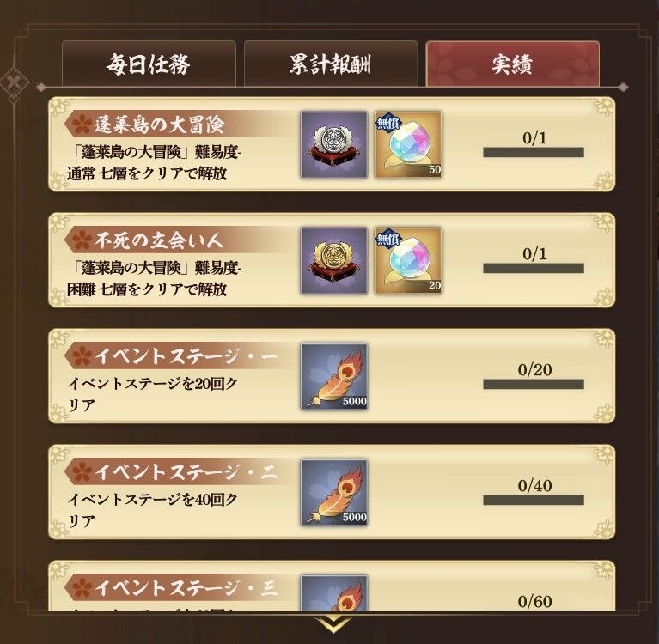Viewport: 659px width, 644px height.
Task: Tap feather reward in イベントステージ・三
Action: 334,592
